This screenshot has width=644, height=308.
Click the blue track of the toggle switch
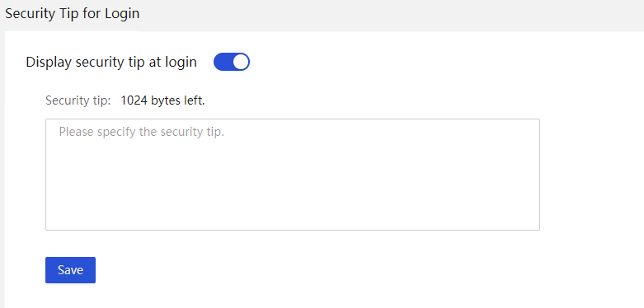223,62
